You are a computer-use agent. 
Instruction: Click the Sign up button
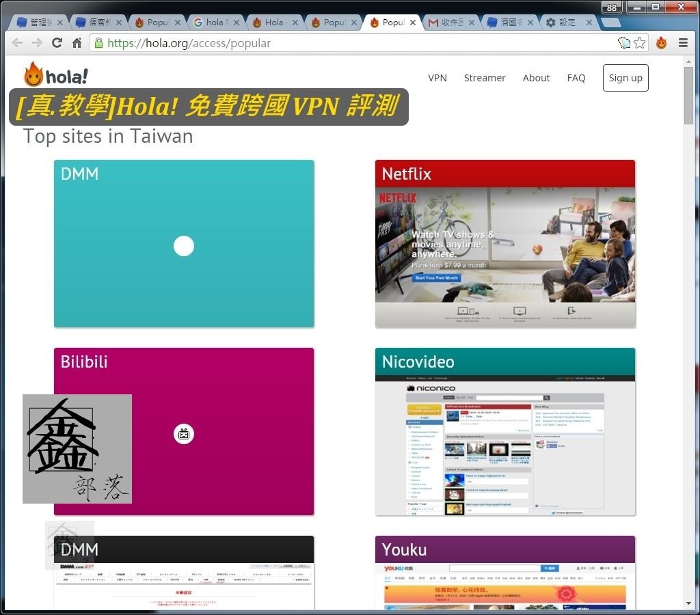[625, 78]
